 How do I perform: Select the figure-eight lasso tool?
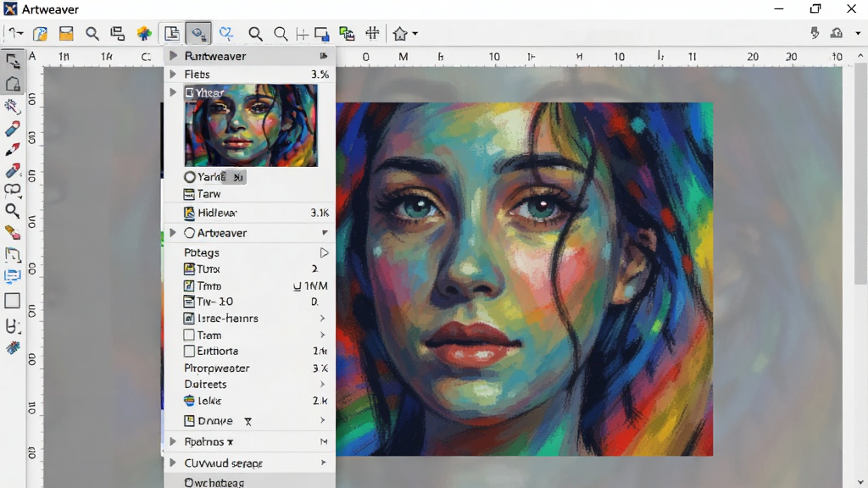coord(12,191)
